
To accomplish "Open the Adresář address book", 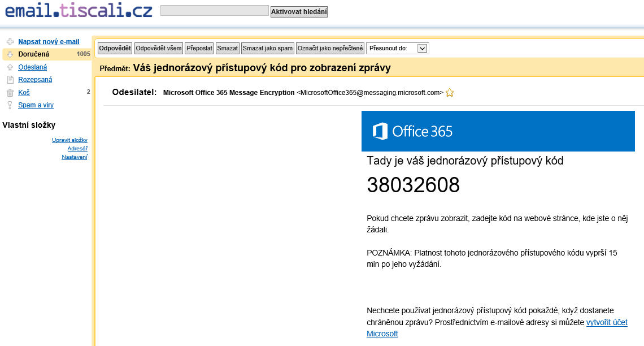I will 77,149.
